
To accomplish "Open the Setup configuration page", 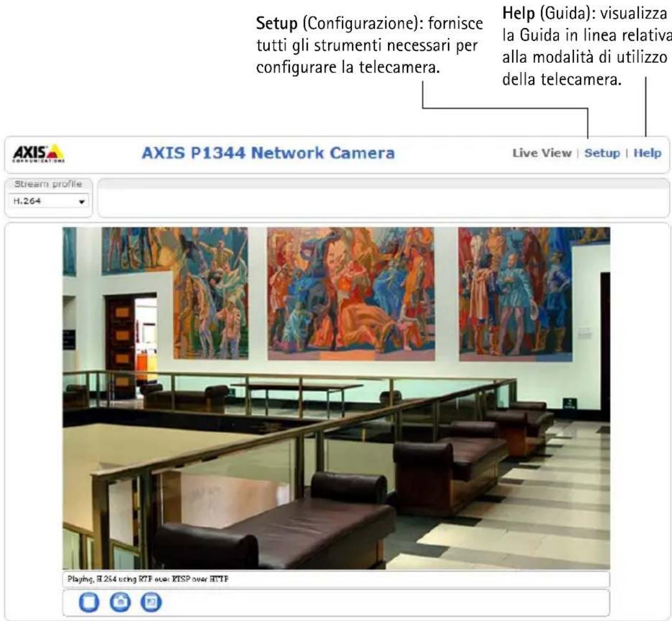I will click(602, 153).
